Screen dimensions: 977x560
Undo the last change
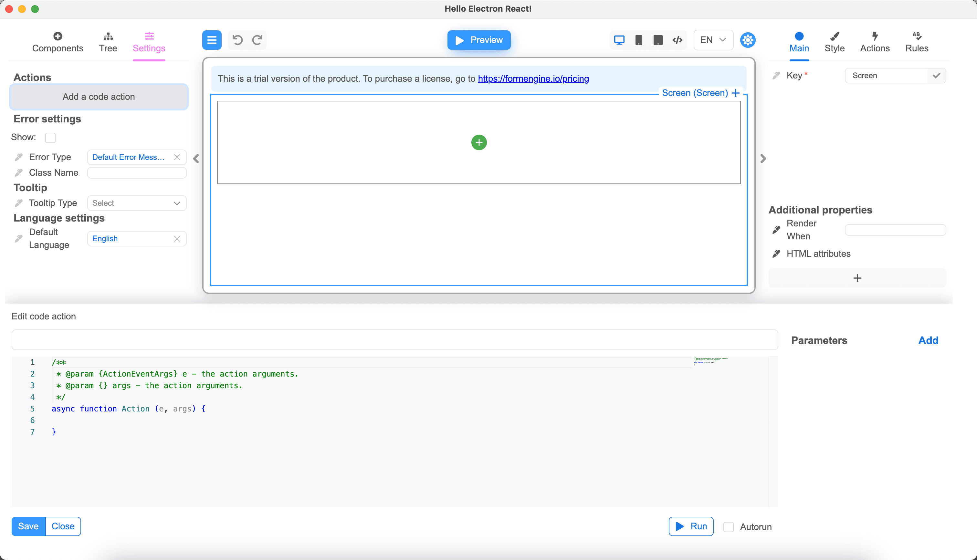click(x=237, y=40)
